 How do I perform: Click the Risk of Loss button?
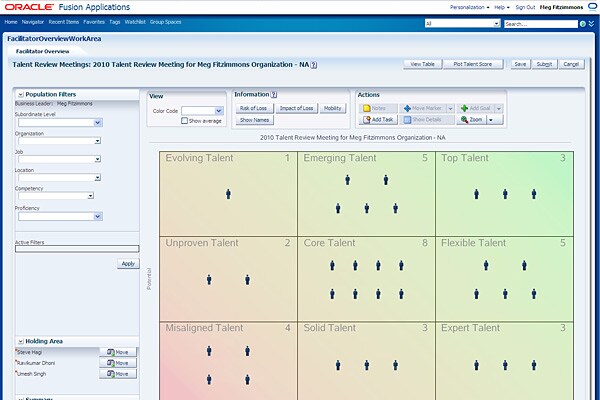(253, 108)
